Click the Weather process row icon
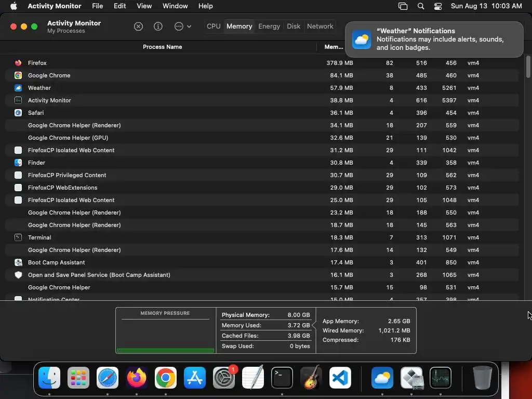The image size is (532, 399). (18, 88)
